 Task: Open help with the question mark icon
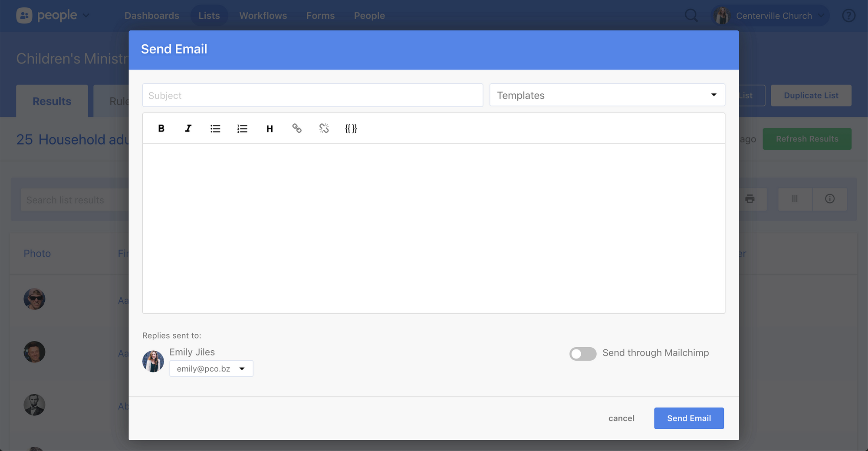(848, 16)
